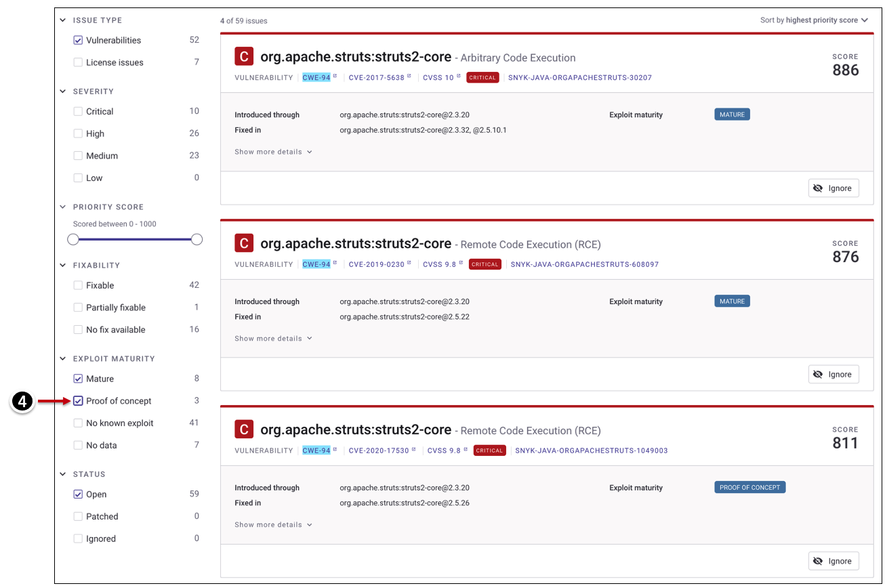Toggle the Vulnerabilities checkbox
The height and width of the screenshot is (588, 885).
pos(78,41)
